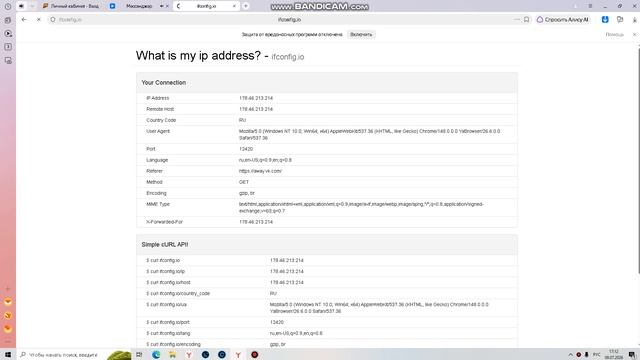Image resolution: width=640 pixels, height=360 pixels.
Task: Switch to the Личный кабинет tab
Action: [x=71, y=6]
